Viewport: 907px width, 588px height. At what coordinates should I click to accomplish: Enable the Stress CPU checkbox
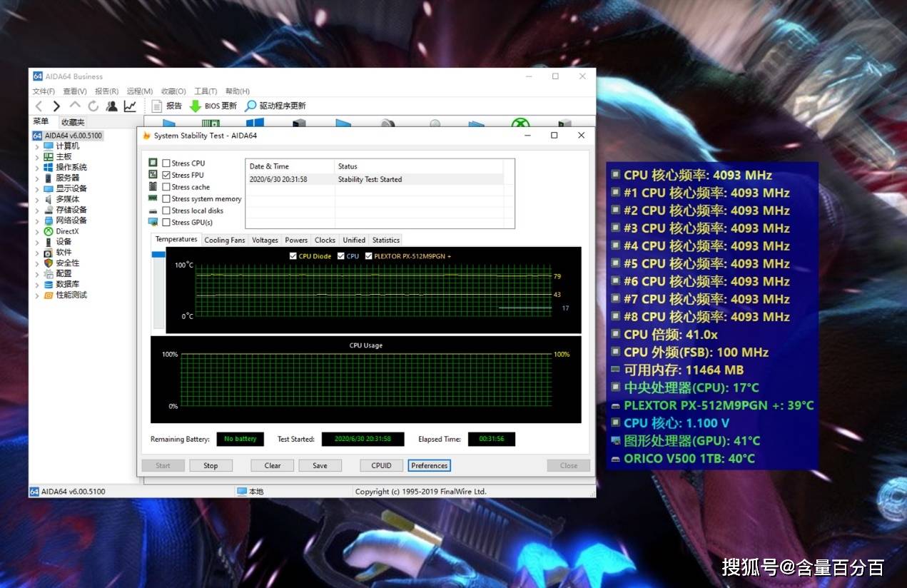click(166, 163)
